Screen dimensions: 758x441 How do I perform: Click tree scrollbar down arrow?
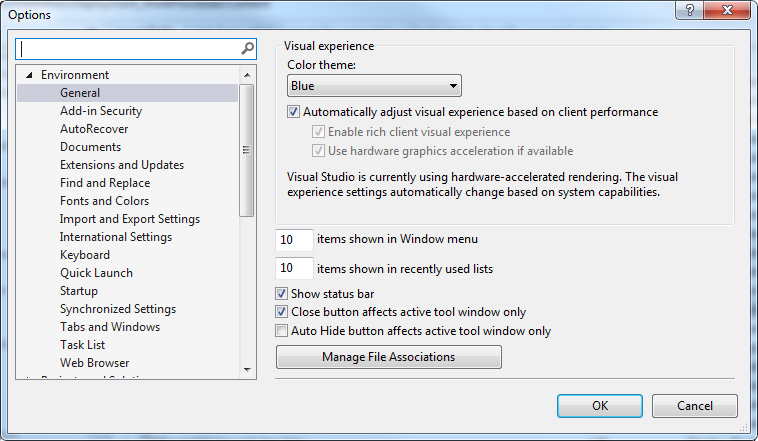247,370
